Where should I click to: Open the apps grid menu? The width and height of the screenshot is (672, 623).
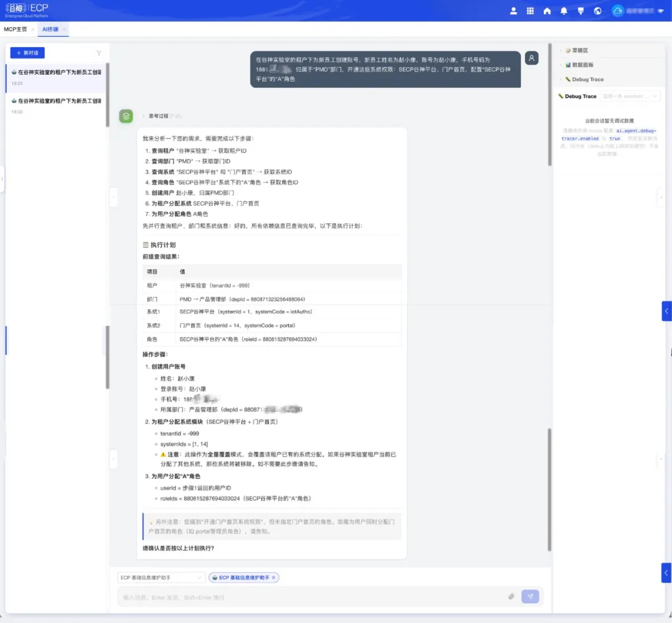pos(530,11)
